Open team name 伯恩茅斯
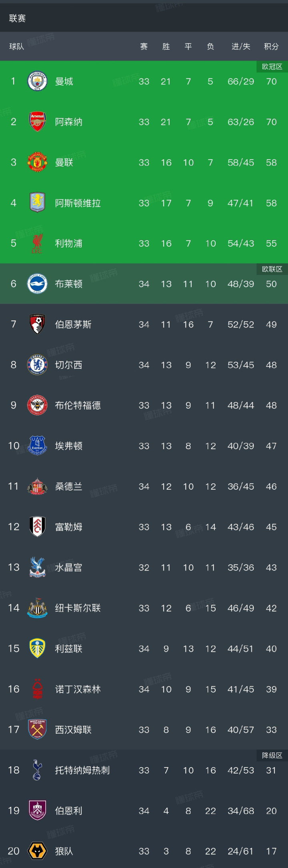 73,324
